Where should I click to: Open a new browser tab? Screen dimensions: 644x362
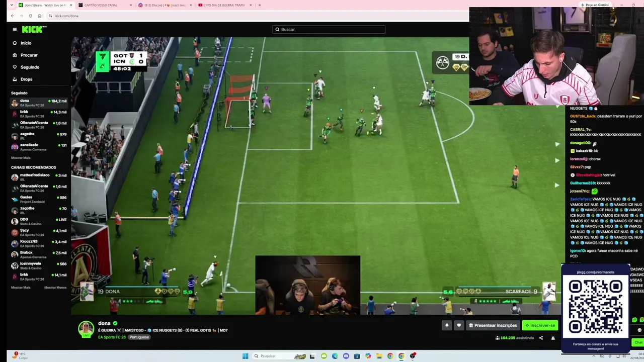point(260,5)
